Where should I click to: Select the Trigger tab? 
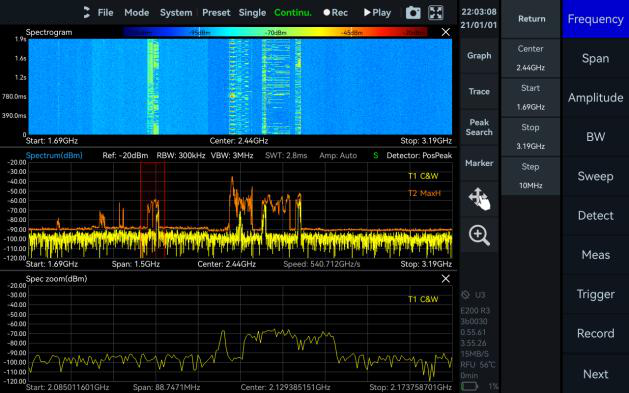coord(595,294)
